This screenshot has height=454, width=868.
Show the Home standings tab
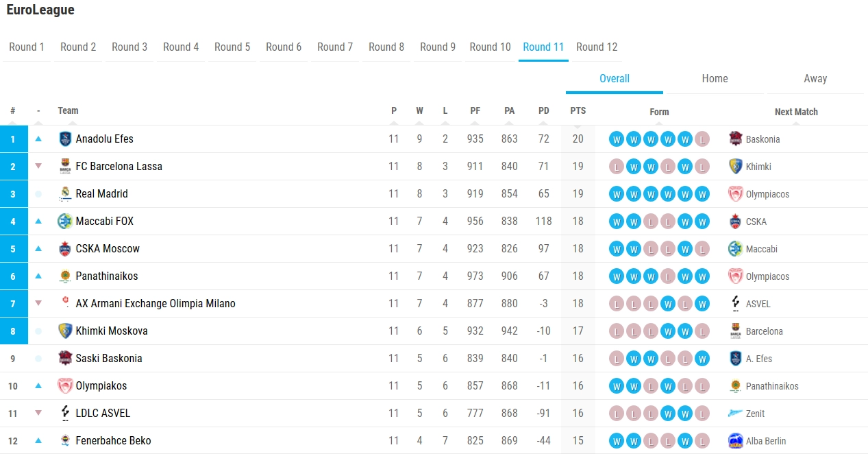point(715,78)
